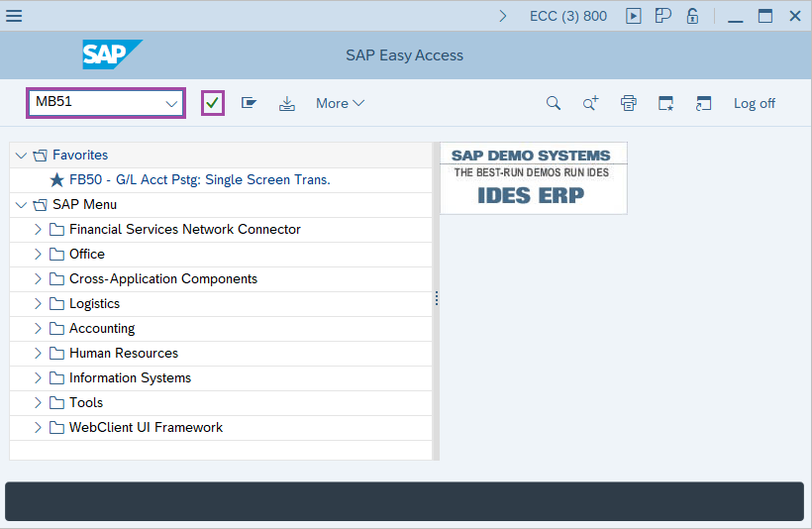Click the Favorites folder icon
812x529 pixels.
pyautogui.click(x=41, y=156)
